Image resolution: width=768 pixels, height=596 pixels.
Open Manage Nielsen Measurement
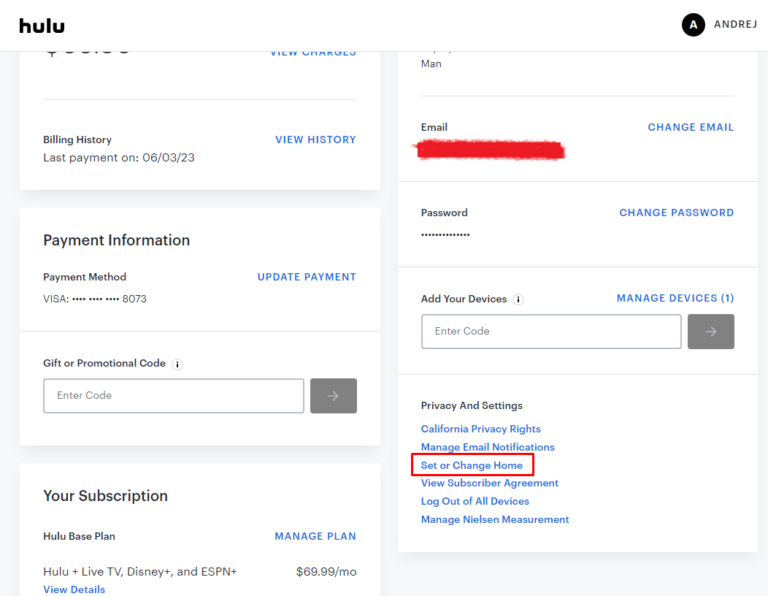pyautogui.click(x=495, y=520)
